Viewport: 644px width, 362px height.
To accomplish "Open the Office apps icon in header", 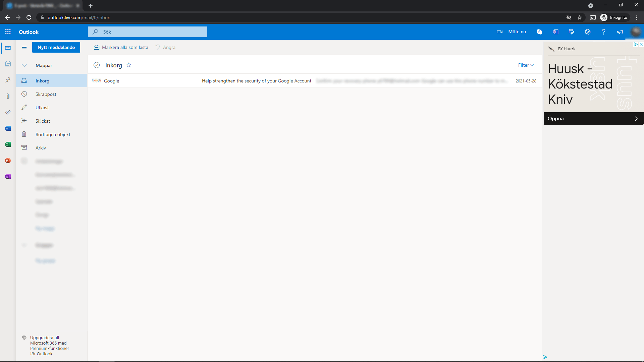I will click(x=555, y=32).
